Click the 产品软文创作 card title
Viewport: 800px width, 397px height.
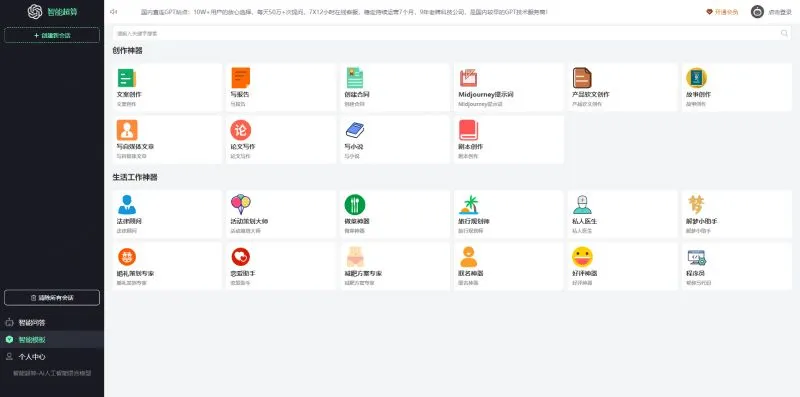591,94
